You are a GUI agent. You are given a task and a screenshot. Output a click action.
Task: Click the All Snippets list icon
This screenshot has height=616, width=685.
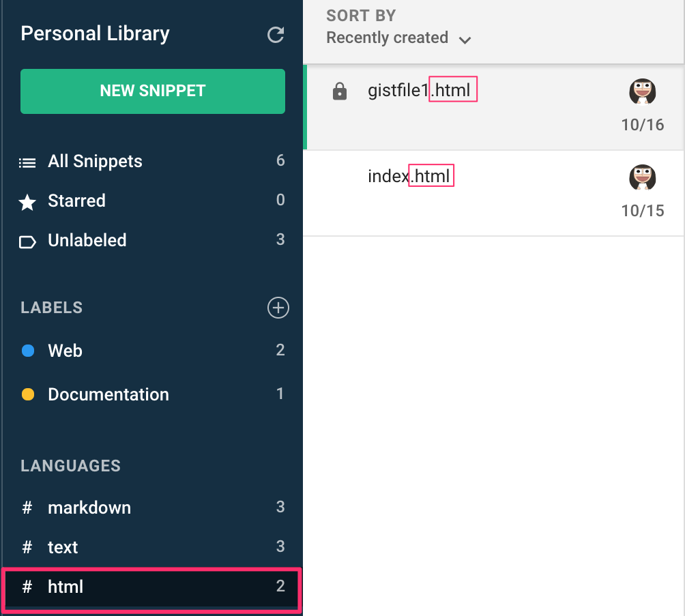point(27,162)
